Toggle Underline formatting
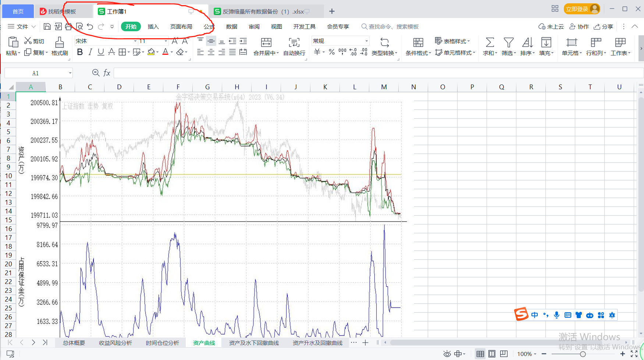 coord(101,52)
